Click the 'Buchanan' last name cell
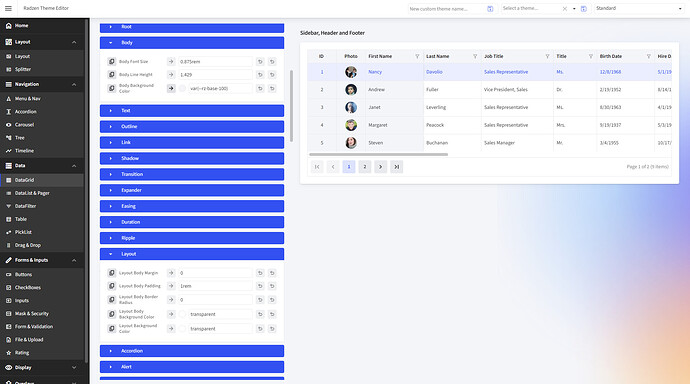This screenshot has height=384, width=690. [x=437, y=143]
